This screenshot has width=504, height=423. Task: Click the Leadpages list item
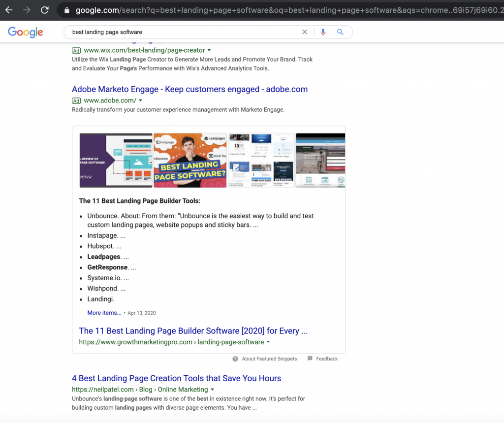click(108, 257)
